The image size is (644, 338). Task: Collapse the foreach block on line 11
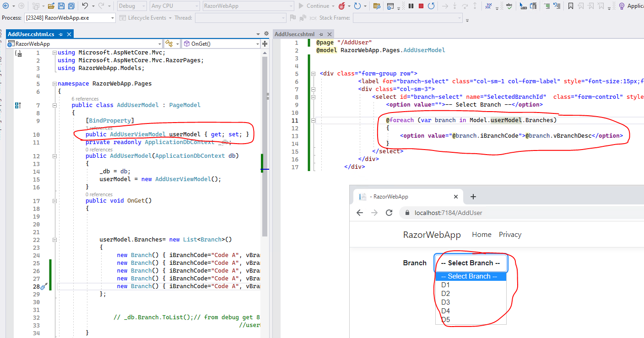(314, 120)
